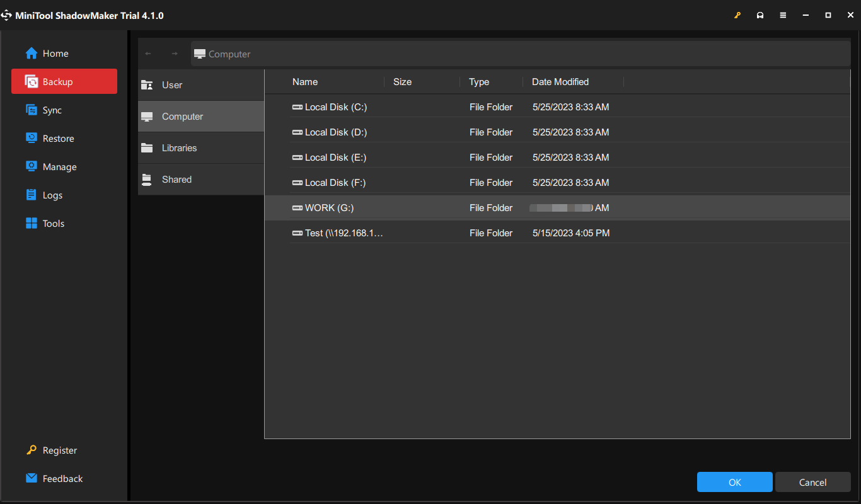
Task: Click File Folder type of Local Disk (C:)
Action: click(491, 107)
